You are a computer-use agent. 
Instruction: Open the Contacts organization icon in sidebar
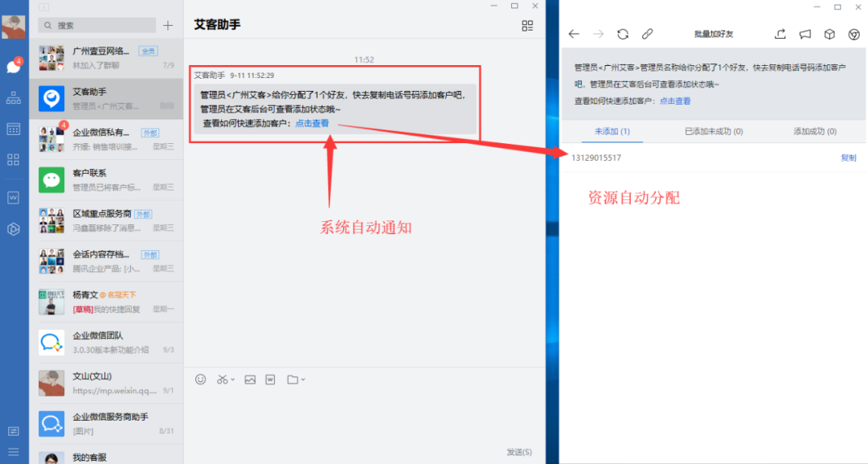coord(14,98)
